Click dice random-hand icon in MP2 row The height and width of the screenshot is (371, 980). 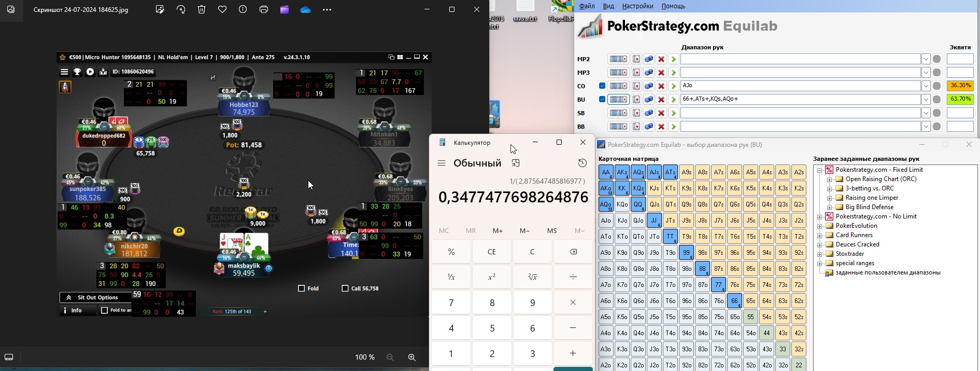coord(649,59)
